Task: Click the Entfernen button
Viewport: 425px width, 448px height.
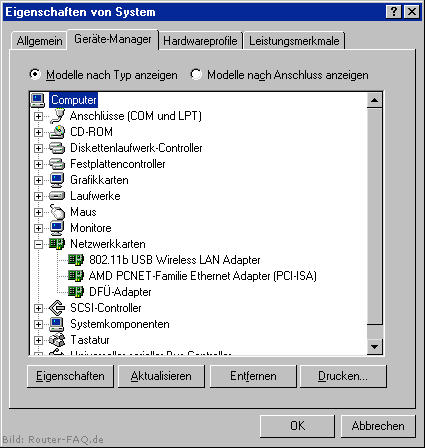Action: [x=253, y=376]
